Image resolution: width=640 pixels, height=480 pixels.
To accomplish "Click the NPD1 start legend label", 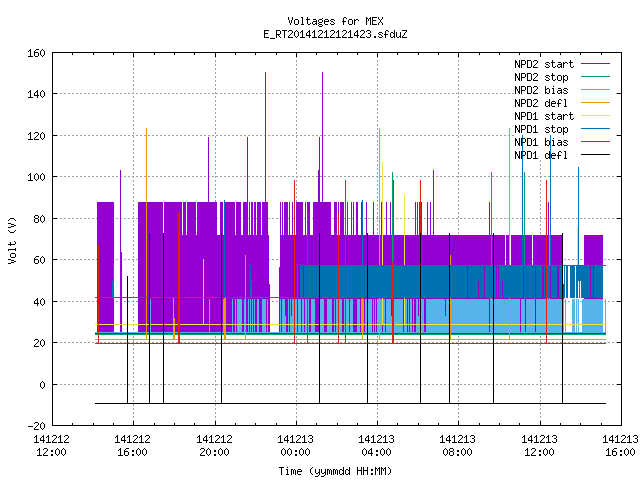I will 544,116.
